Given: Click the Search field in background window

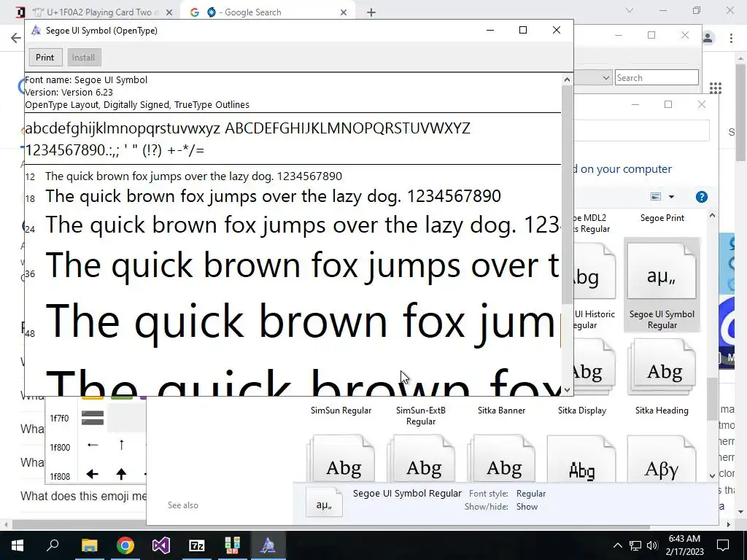Looking at the screenshot, I should (657, 77).
